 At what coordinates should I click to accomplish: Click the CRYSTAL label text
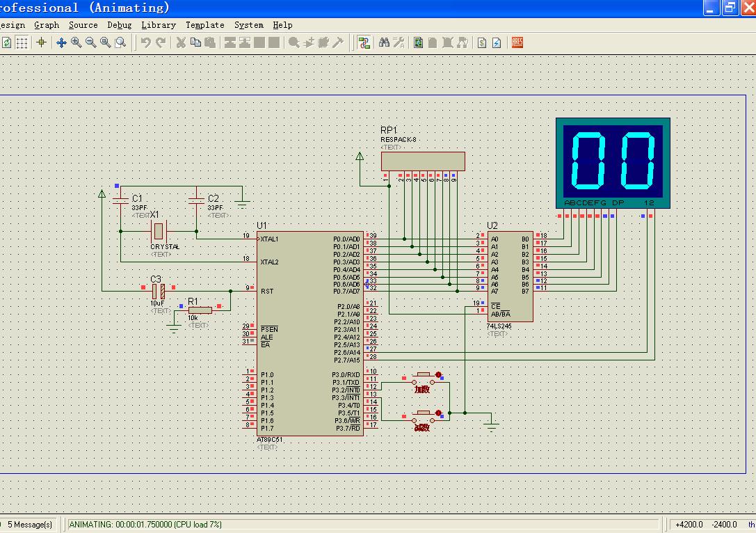pos(165,246)
